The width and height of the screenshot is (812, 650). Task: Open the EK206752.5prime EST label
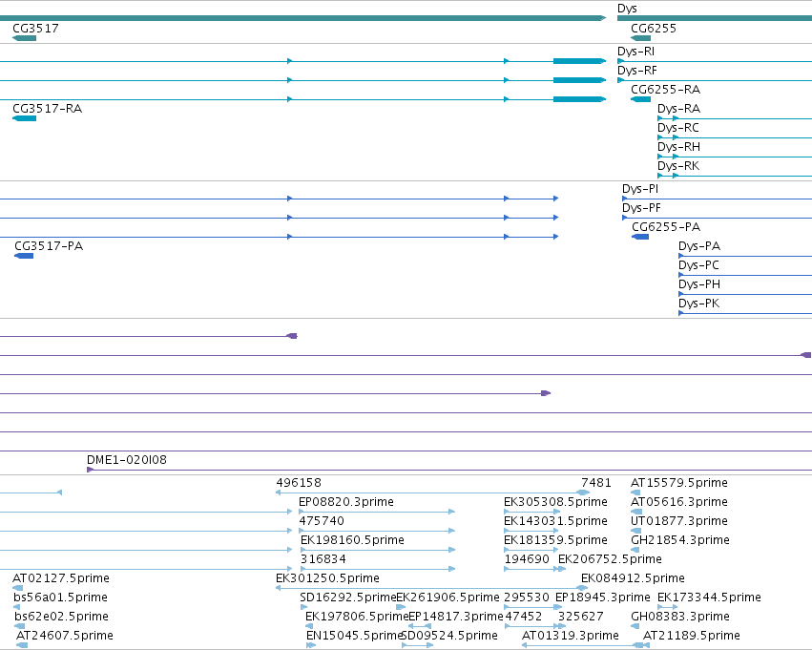tap(610, 559)
